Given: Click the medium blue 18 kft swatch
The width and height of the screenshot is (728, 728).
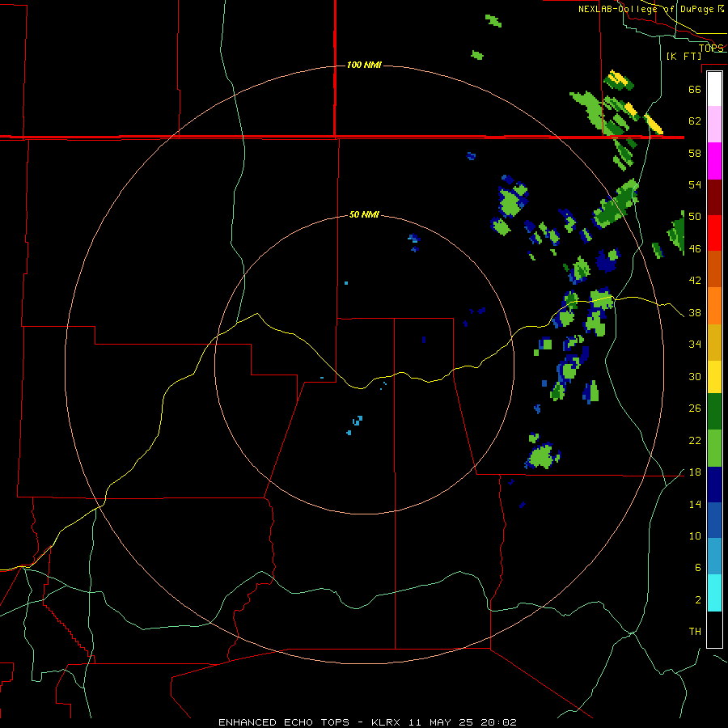Looking at the screenshot, I should (x=714, y=520).
